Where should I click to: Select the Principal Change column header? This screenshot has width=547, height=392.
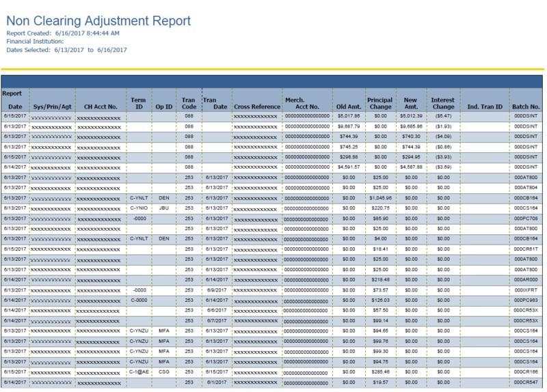pos(379,103)
